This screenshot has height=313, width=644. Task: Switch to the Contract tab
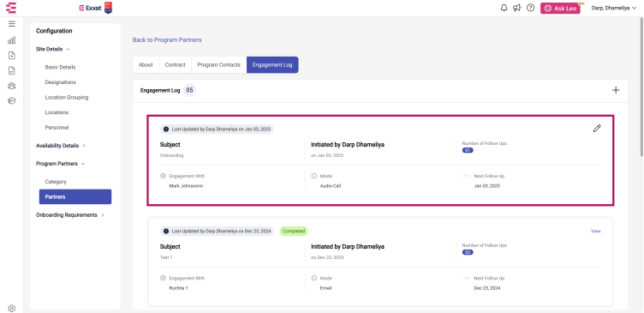pos(175,65)
